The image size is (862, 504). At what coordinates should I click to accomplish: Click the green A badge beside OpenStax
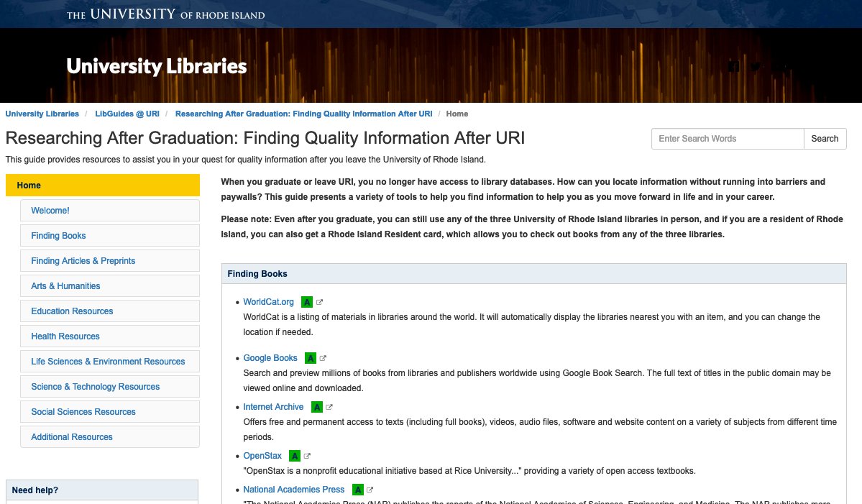click(295, 456)
